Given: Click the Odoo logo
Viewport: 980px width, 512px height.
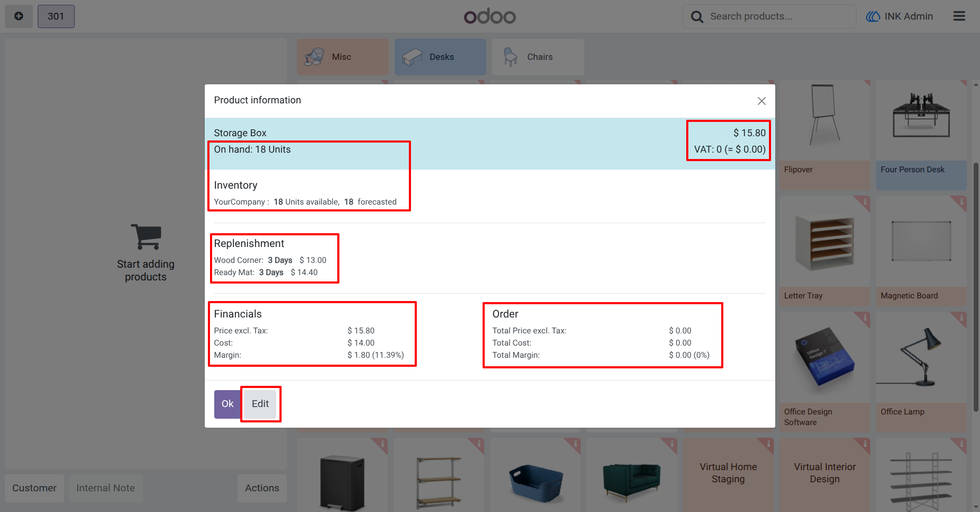Looking at the screenshot, I should click(490, 16).
